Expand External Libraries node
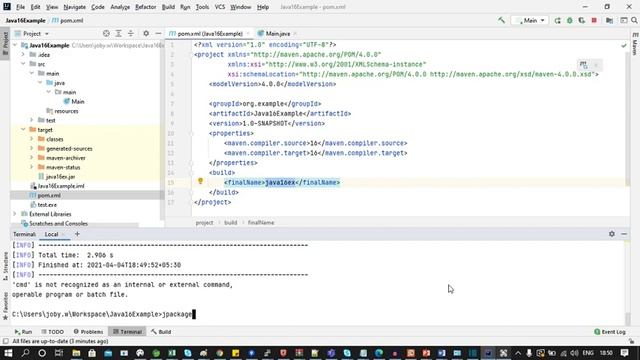The height and width of the screenshot is (360, 640). click(x=15, y=214)
